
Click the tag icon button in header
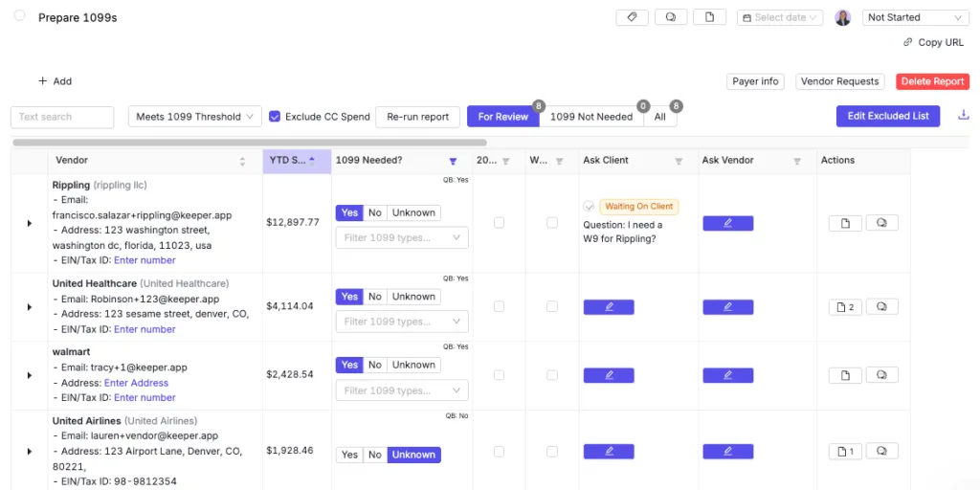tap(632, 17)
